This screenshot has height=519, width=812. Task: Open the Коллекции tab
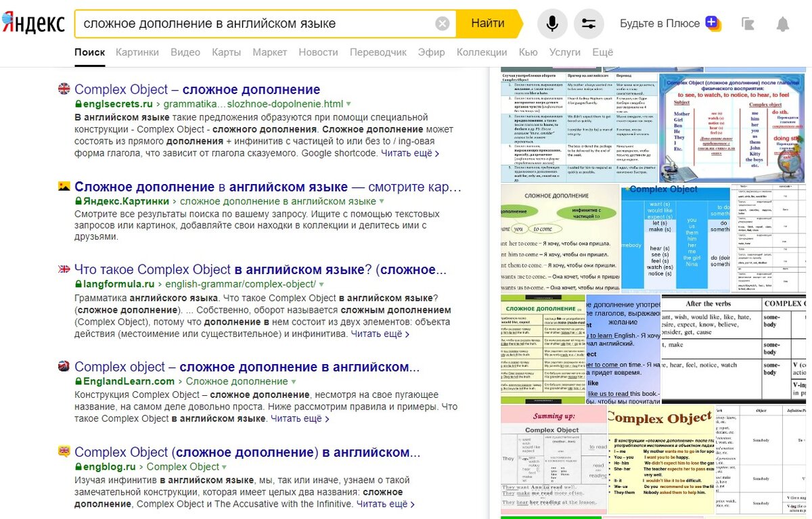pyautogui.click(x=482, y=52)
